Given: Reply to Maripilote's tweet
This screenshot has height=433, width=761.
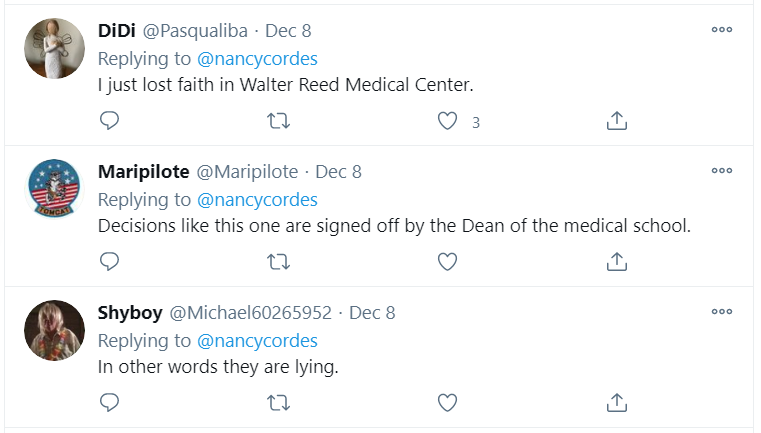Looking at the screenshot, I should tap(110, 262).
